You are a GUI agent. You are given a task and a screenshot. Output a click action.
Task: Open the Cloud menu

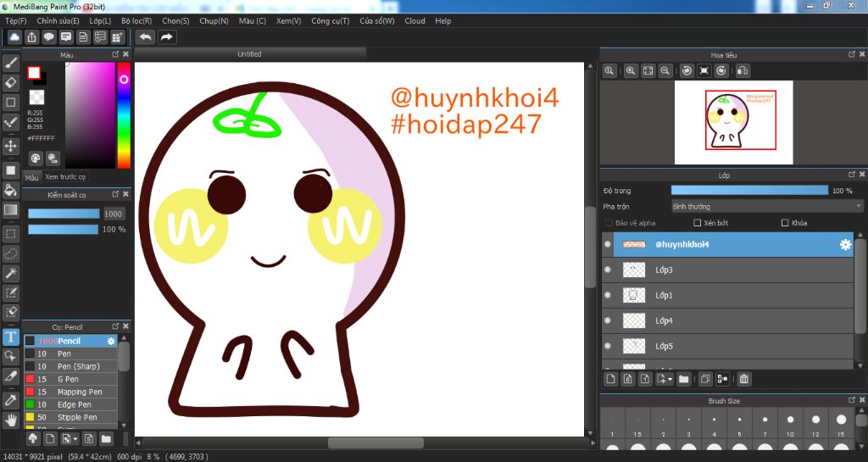coord(415,20)
